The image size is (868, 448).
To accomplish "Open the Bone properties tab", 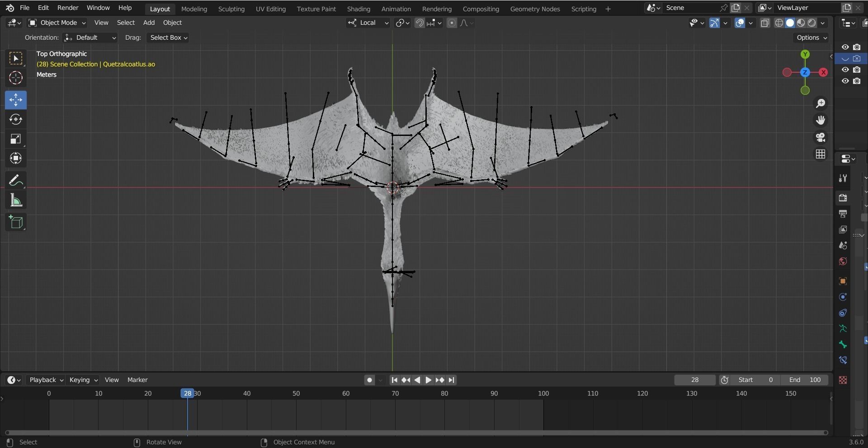I will click(x=843, y=344).
